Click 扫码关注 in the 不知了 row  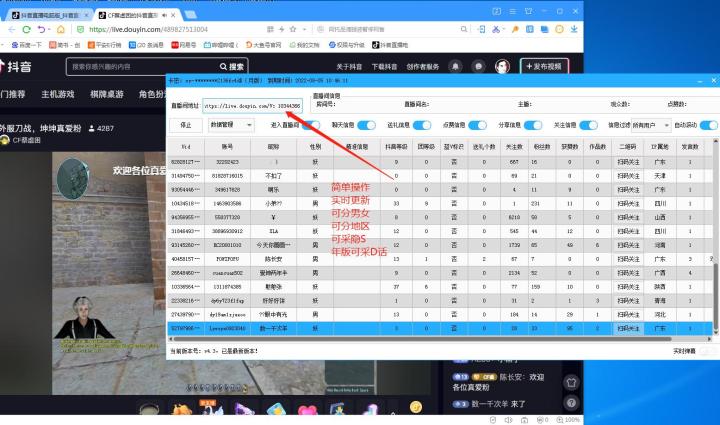628,176
